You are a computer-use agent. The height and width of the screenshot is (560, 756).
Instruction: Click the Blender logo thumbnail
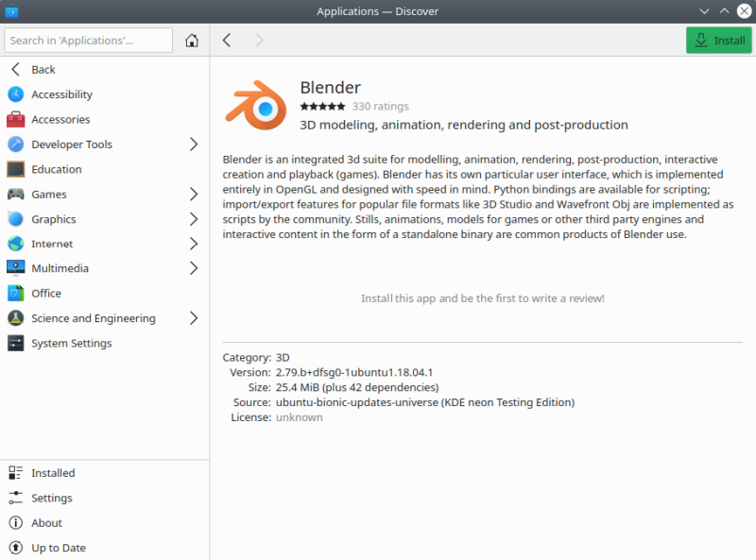[x=255, y=105]
